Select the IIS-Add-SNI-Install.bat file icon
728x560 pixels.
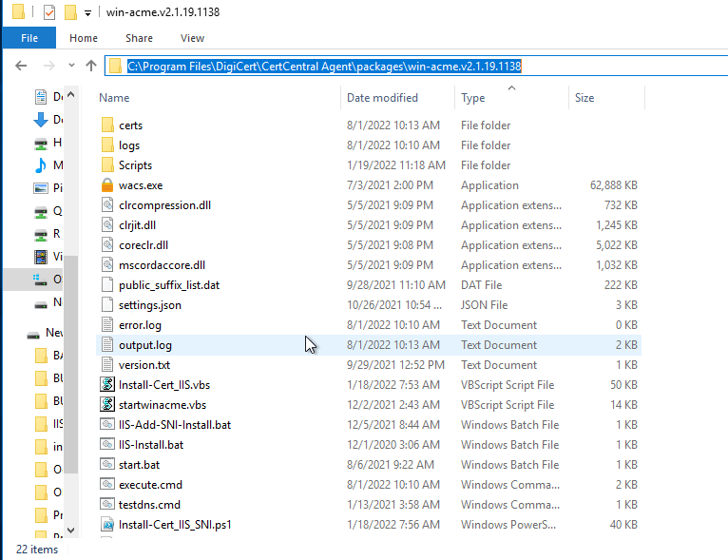[107, 424]
